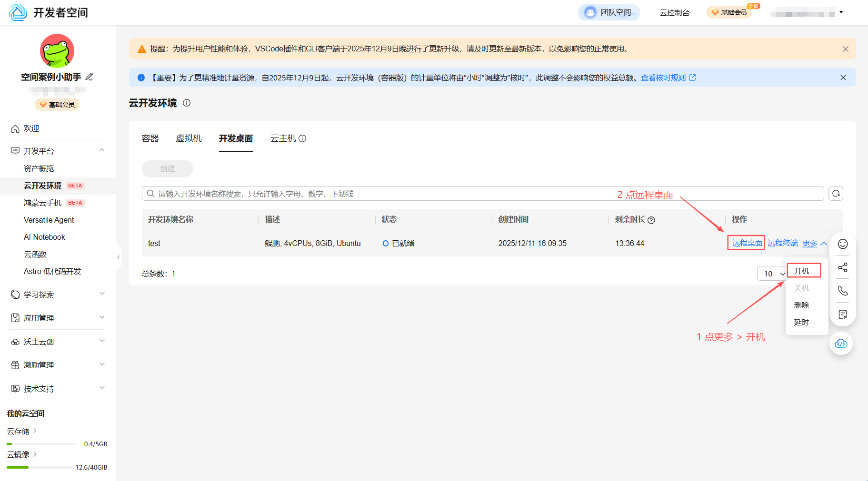Open the 团队空间 button in header
This screenshot has width=868, height=481.
point(609,12)
